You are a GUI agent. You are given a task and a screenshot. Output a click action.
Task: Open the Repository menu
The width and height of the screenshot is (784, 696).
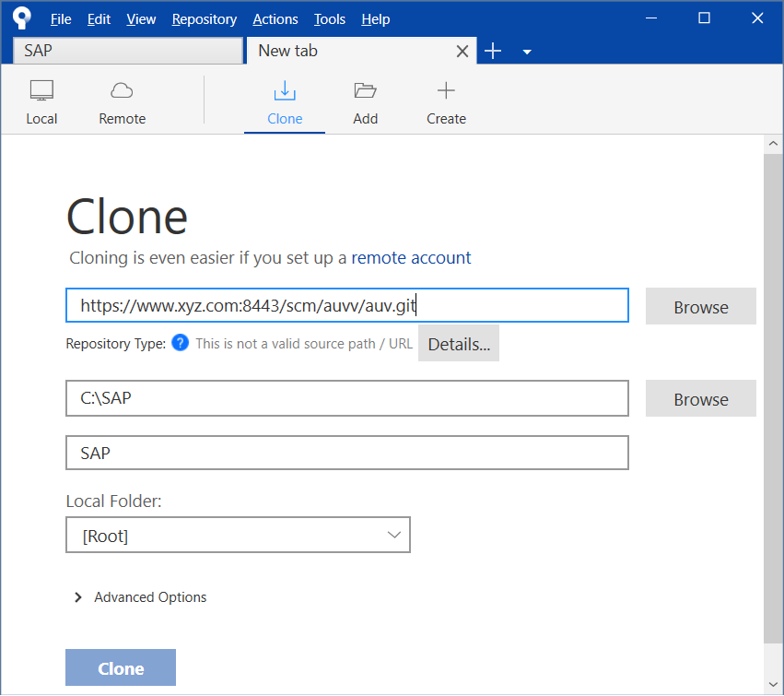click(204, 19)
